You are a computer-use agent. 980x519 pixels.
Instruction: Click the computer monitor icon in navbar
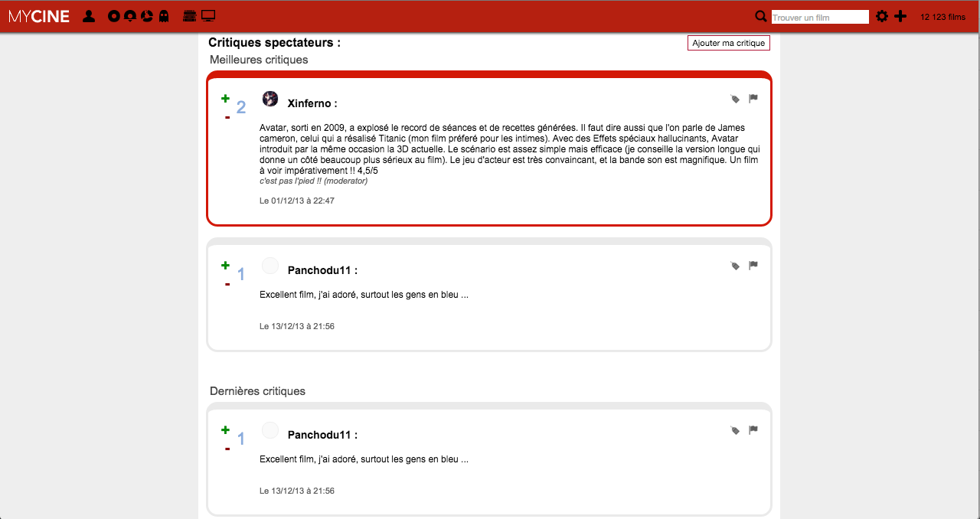(x=208, y=16)
